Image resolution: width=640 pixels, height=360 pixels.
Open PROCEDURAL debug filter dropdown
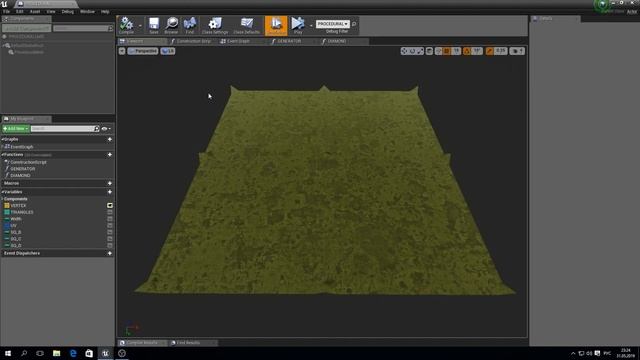coord(333,24)
